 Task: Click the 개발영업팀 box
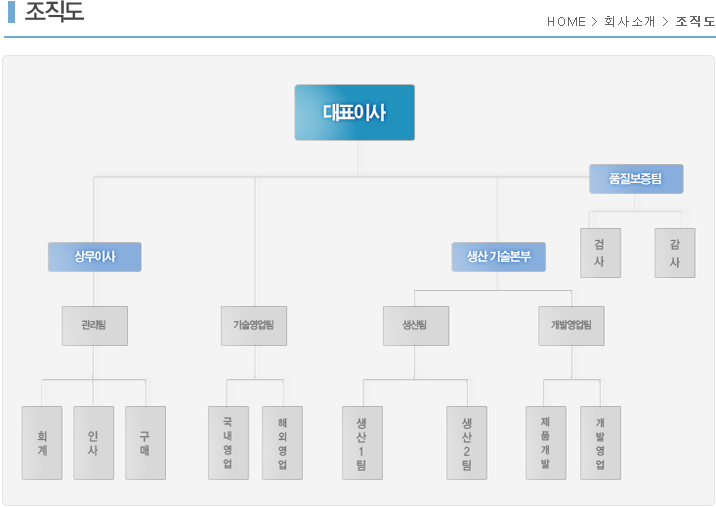(571, 326)
